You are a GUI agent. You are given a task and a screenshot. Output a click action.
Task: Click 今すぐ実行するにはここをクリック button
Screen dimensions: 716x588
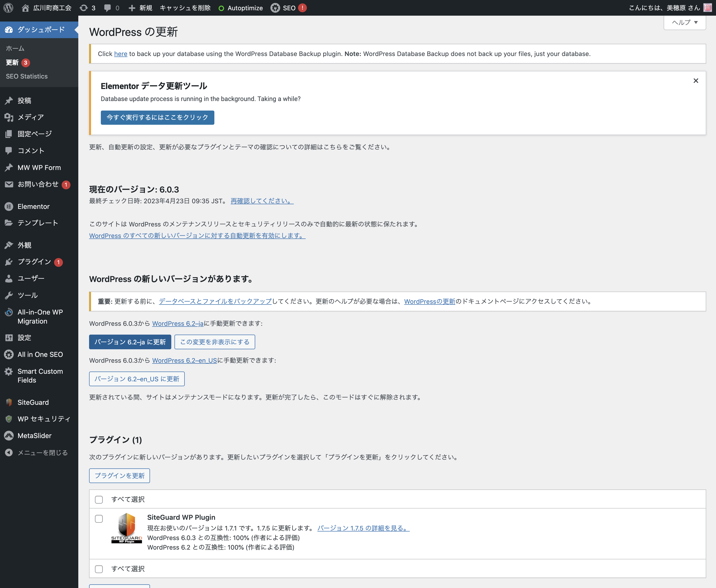158,118
